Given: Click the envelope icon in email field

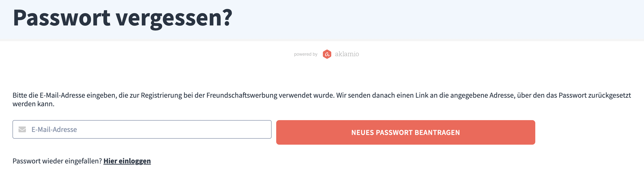Looking at the screenshot, I should pyautogui.click(x=22, y=129).
